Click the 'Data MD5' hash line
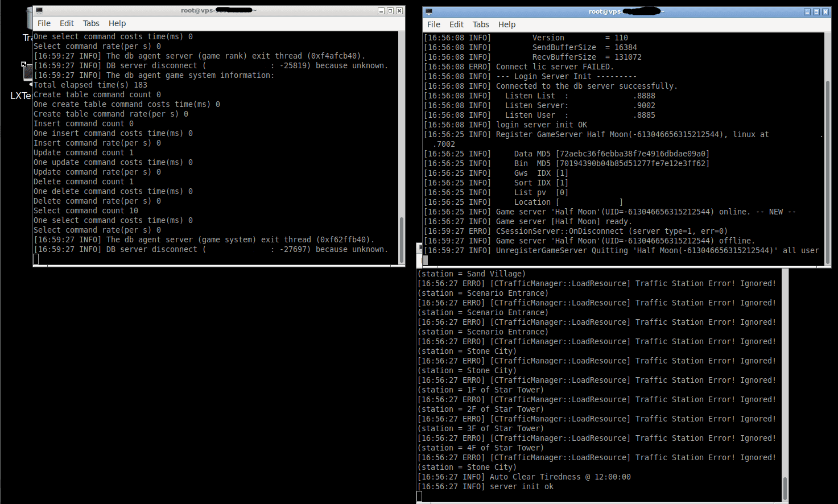Screen dimensions: 838x504 567,154
